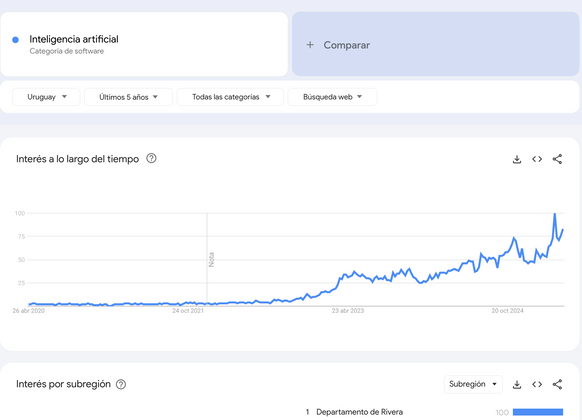Click the blue dot beside Inteligencia artificial
582x420 pixels.
15,40
